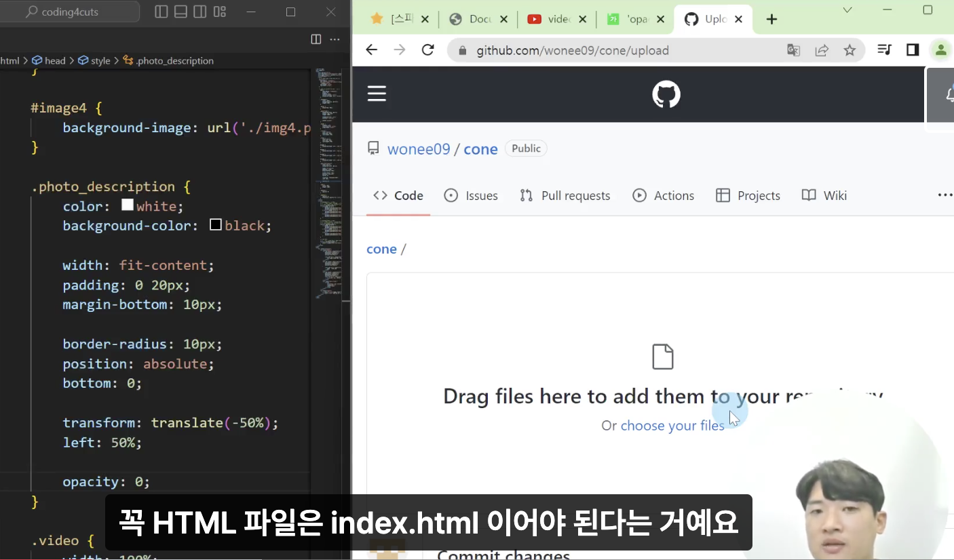Viewport: 954px width, 560px height.
Task: Close the YouTube 'video' tab
Action: [582, 19]
